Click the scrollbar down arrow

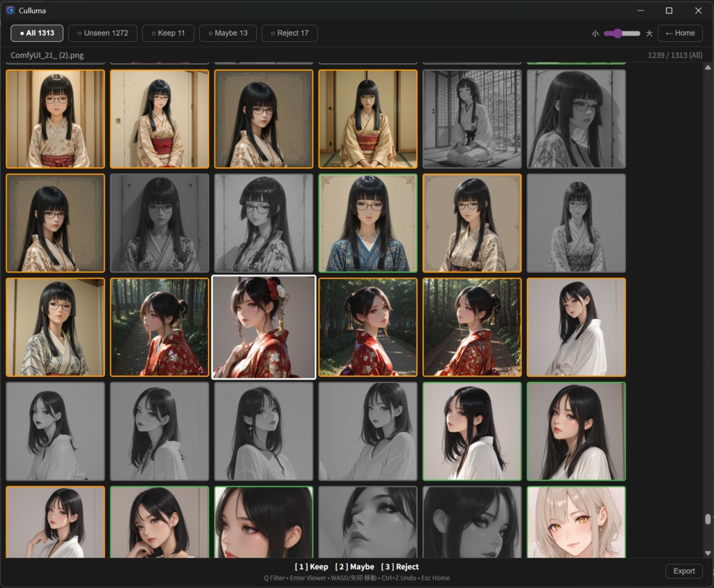coord(708,553)
